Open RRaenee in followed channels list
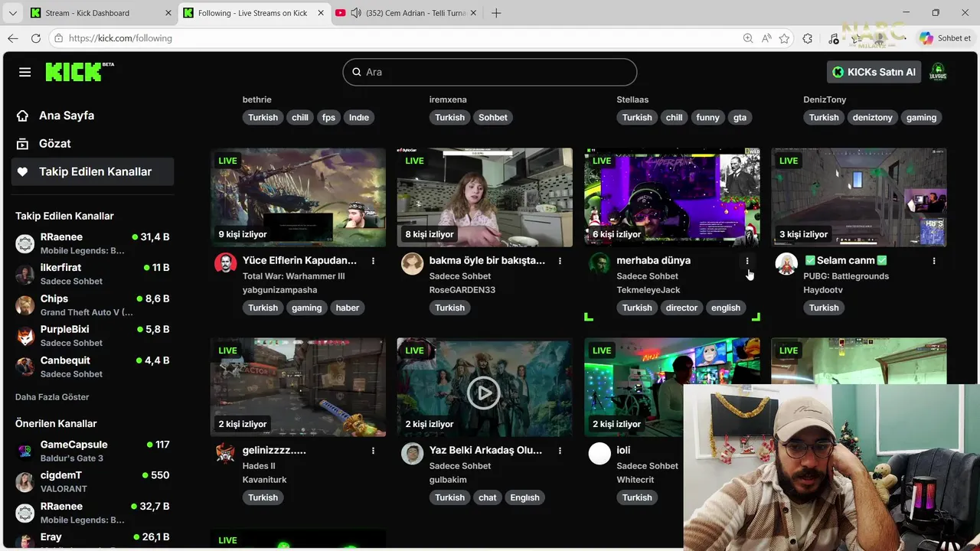Viewport: 980px width, 551px height. coord(93,243)
